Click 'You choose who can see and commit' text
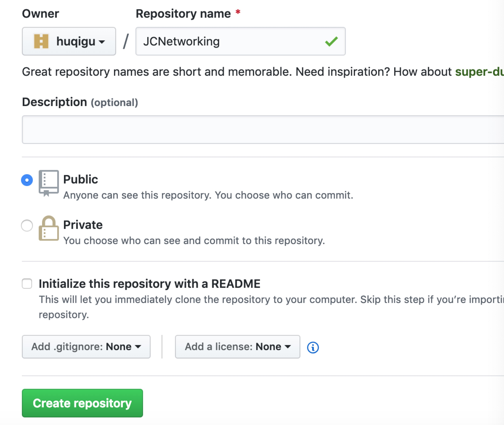The width and height of the screenshot is (504, 425). click(x=194, y=241)
